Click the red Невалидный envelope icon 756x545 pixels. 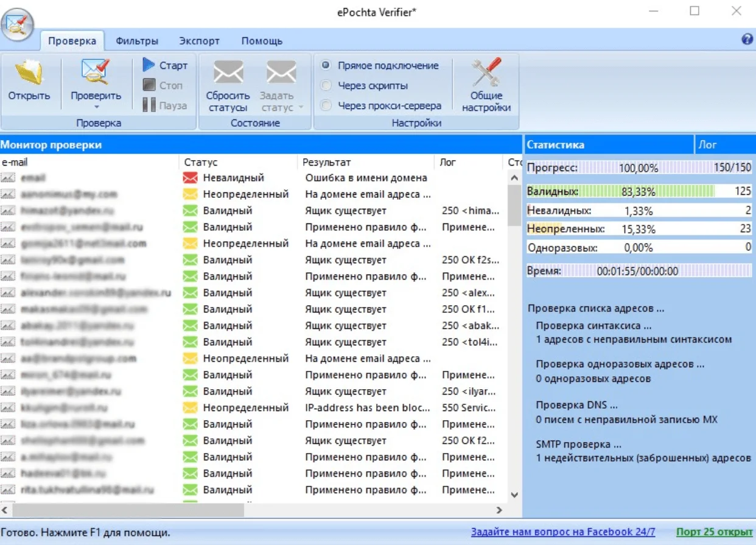tap(191, 178)
